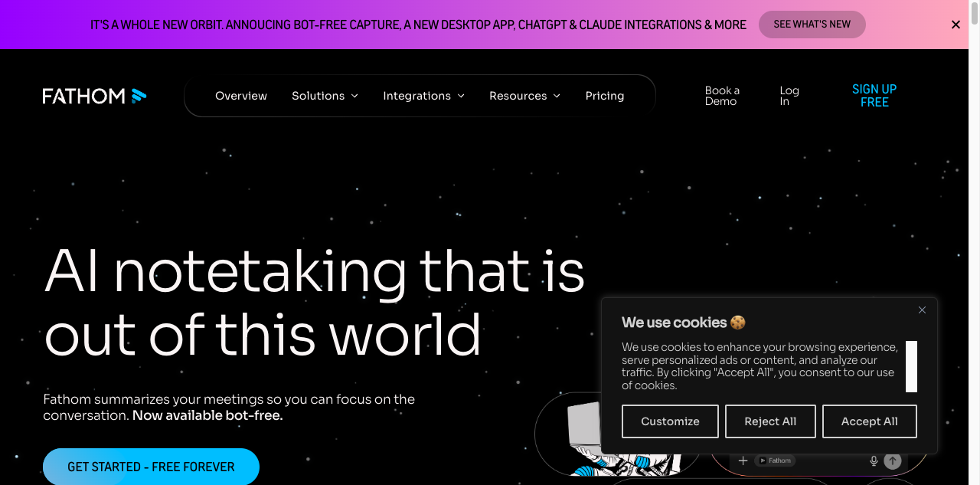Click the Log In link
Screen dimensions: 980x485
pyautogui.click(x=789, y=96)
